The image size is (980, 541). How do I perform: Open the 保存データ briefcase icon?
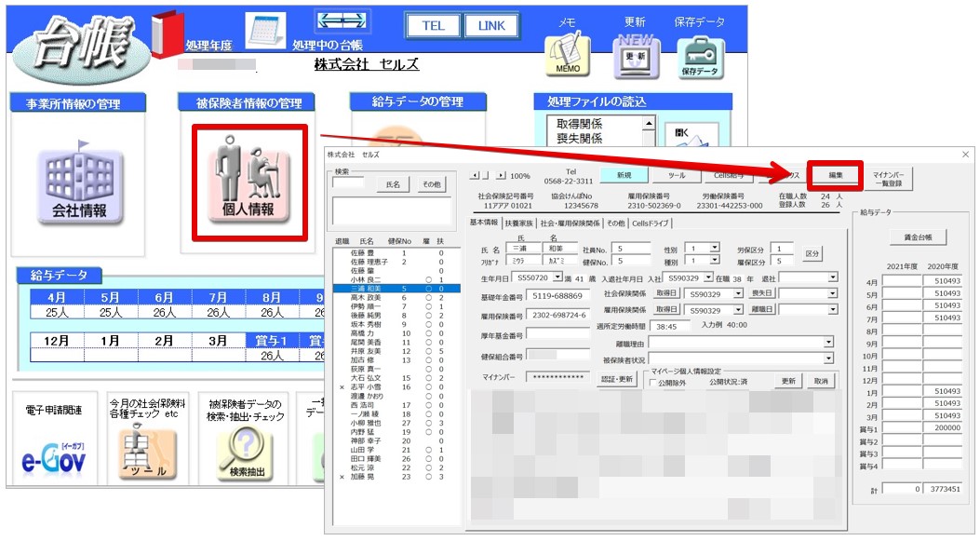click(700, 57)
